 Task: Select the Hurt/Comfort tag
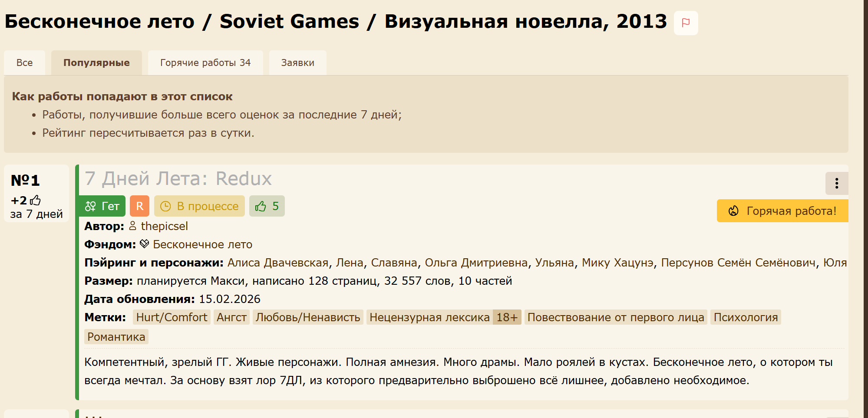point(172,317)
